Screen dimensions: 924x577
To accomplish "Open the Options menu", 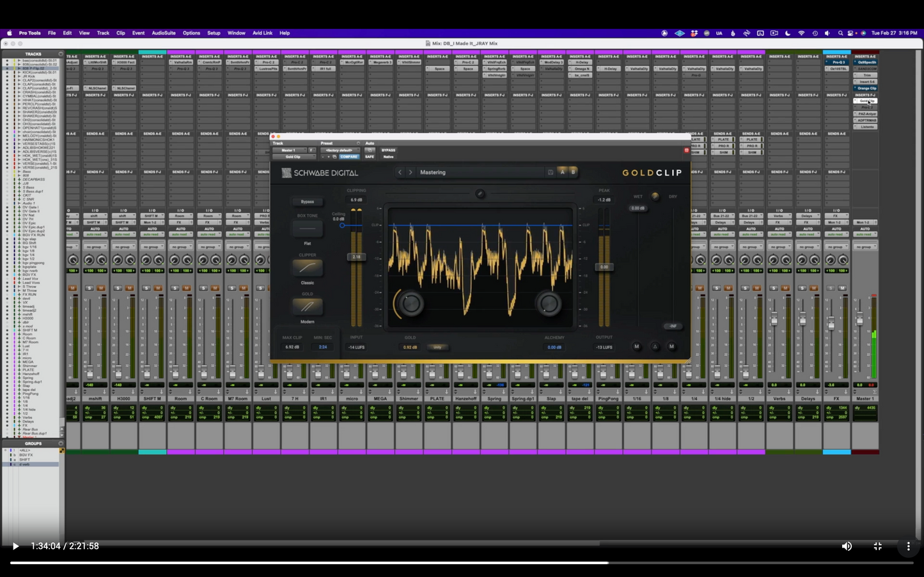I will (x=191, y=33).
